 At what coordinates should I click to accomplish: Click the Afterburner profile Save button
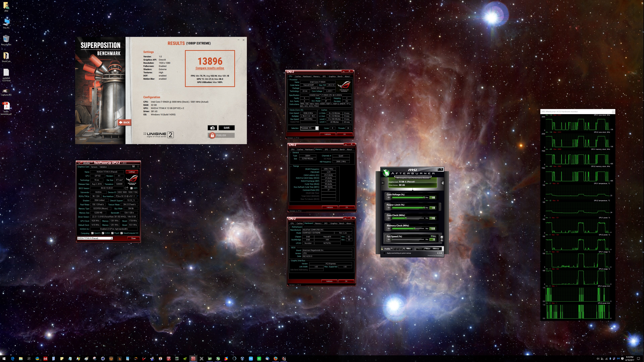pos(410,249)
